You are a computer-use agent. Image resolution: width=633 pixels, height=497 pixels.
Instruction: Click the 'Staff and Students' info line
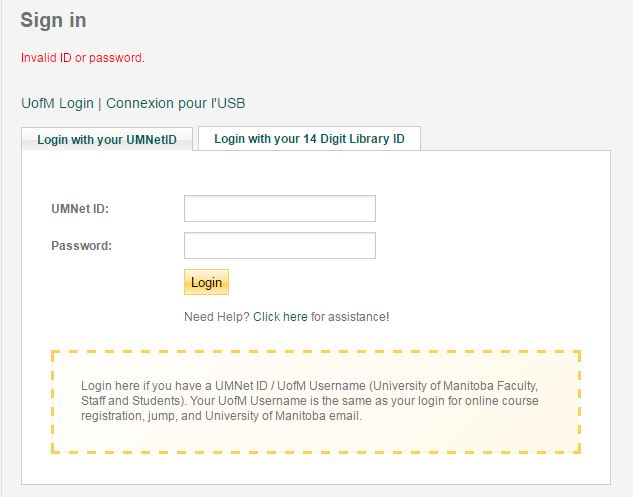(310, 401)
